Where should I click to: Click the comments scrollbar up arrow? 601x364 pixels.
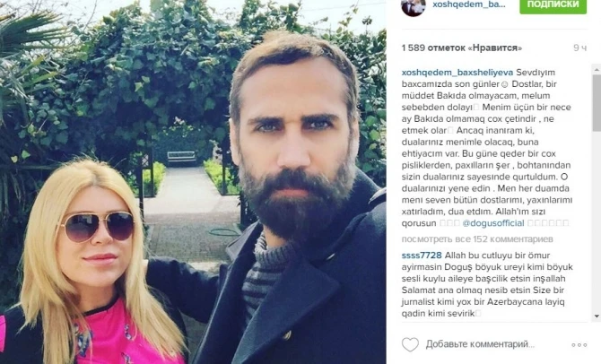tap(597, 69)
